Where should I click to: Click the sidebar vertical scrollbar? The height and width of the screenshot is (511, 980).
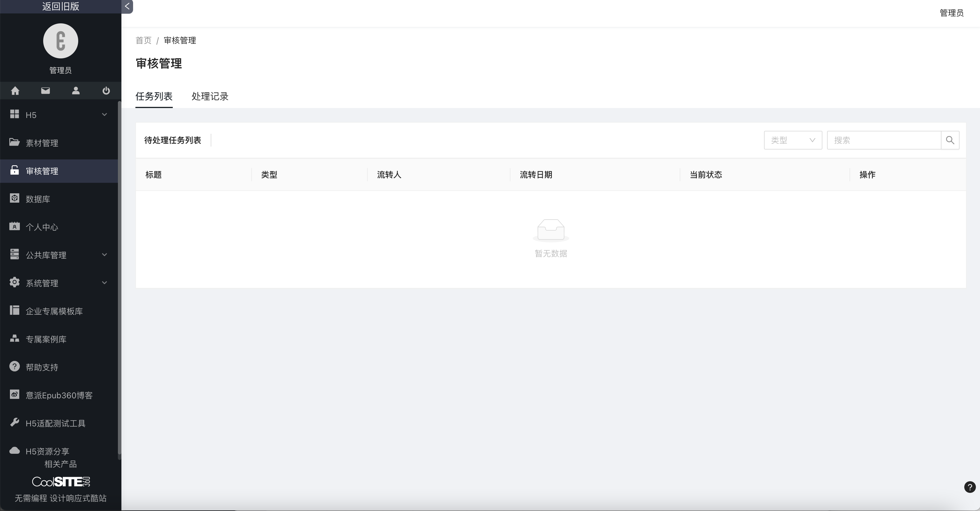119,278
